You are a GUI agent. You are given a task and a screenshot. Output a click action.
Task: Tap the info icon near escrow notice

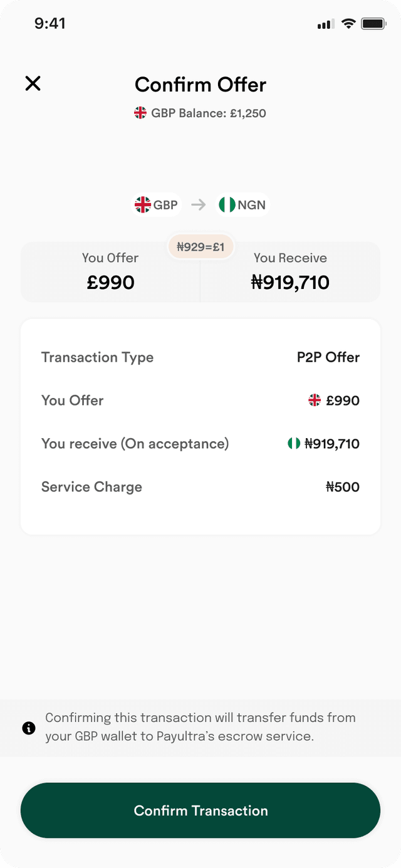29,728
